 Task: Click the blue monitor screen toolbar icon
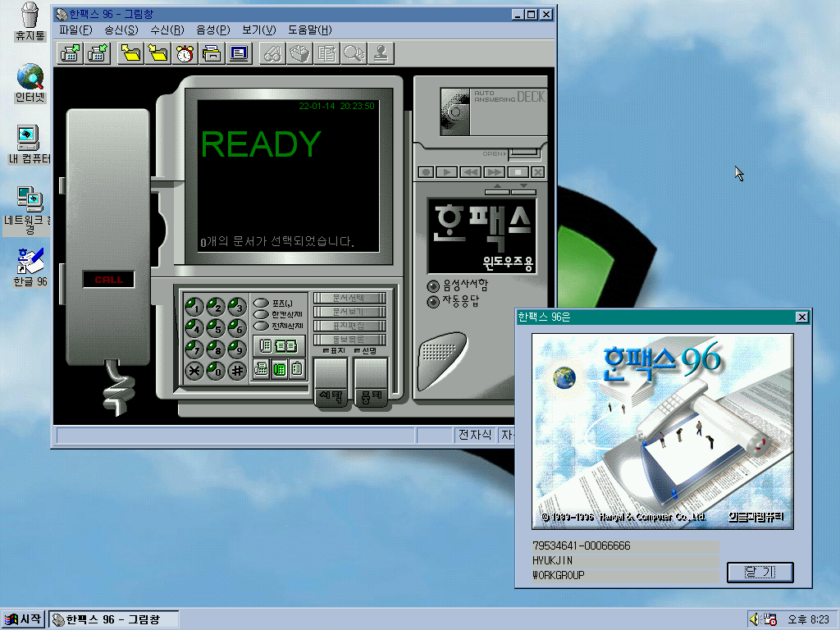click(239, 53)
